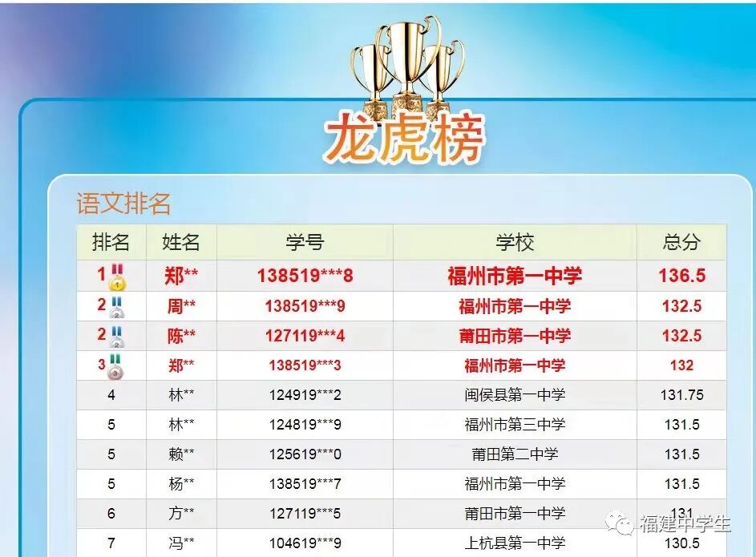This screenshot has height=557, width=756.
Task: Click the school 闽侯县第一中学
Action: (515, 395)
